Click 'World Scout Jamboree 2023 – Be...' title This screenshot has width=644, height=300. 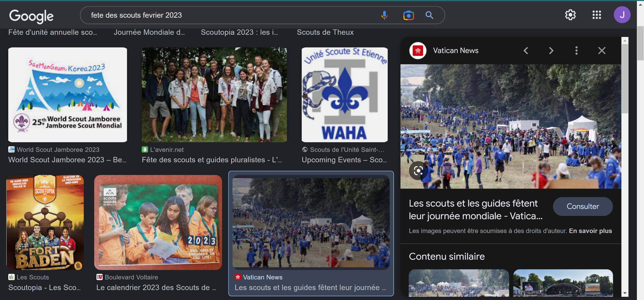coord(67,160)
